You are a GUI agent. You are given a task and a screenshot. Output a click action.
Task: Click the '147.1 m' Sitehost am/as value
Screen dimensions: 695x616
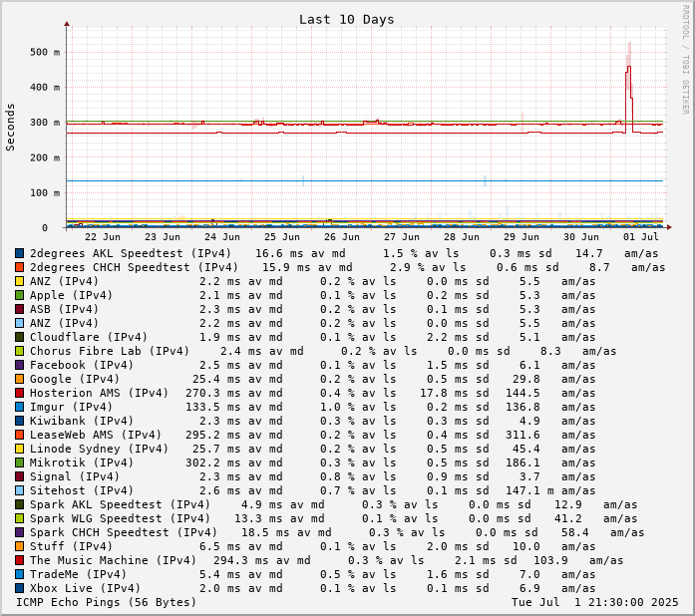tap(530, 490)
